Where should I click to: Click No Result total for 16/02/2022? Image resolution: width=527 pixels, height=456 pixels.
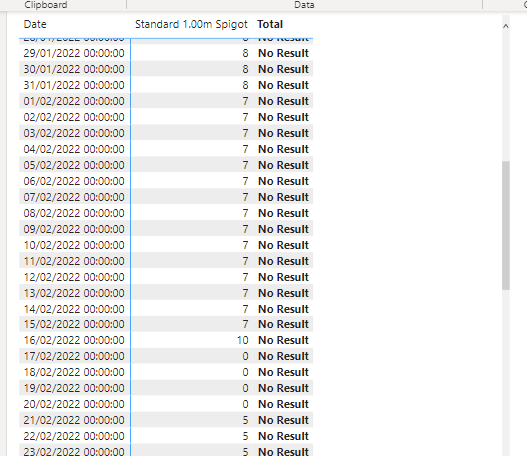pos(283,340)
